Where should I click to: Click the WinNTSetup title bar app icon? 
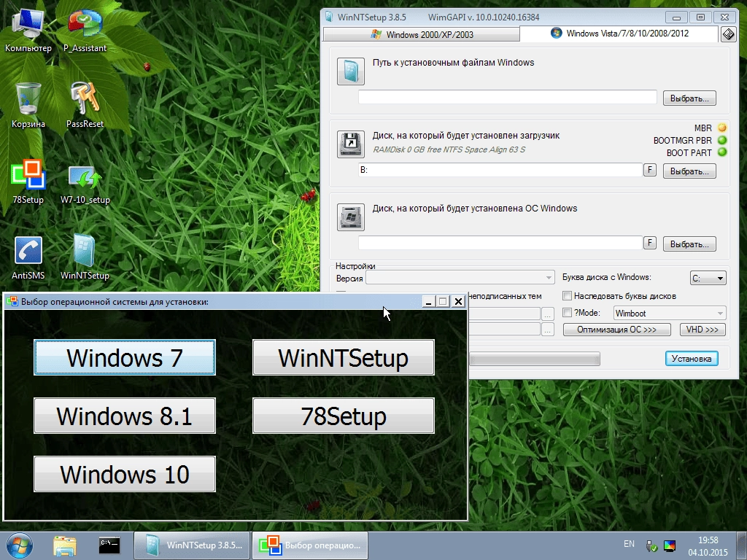(329, 17)
